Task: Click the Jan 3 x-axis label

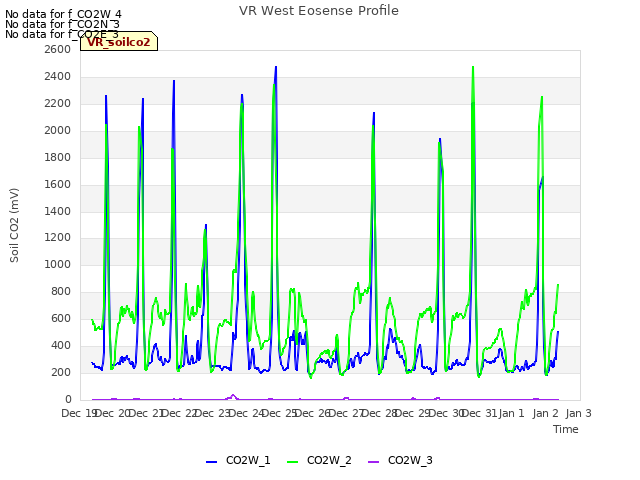Action: pos(578,413)
